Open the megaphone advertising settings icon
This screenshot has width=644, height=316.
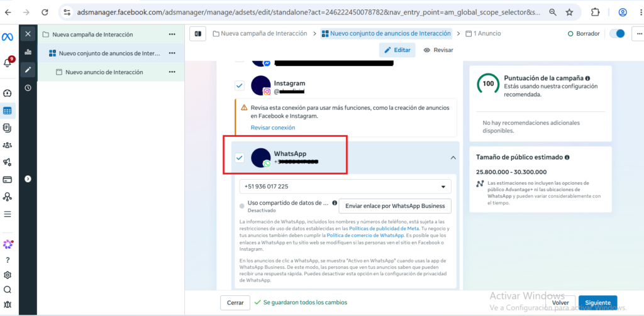pyautogui.click(x=8, y=163)
